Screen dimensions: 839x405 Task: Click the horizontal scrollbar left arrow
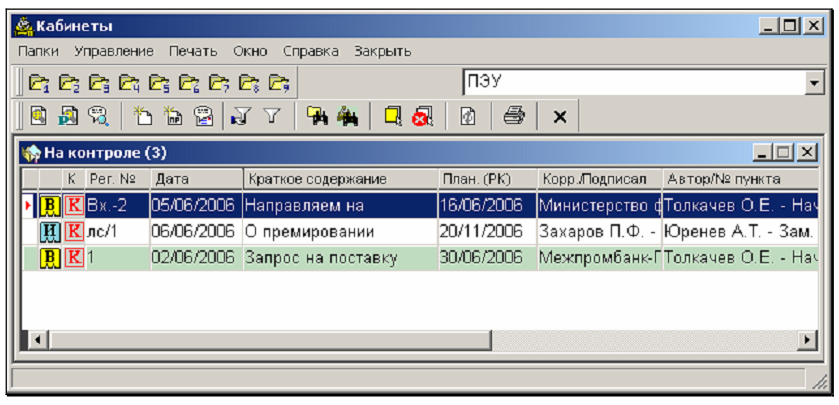pos(37,339)
